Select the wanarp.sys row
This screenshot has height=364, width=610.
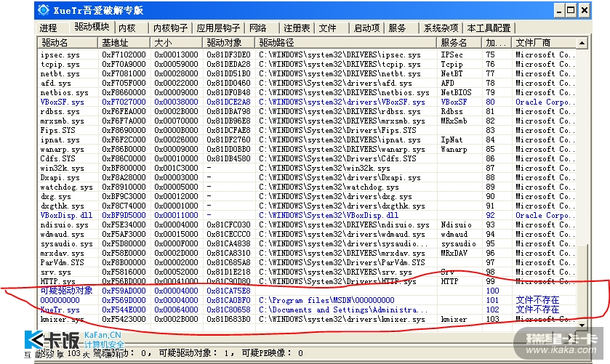(307, 150)
